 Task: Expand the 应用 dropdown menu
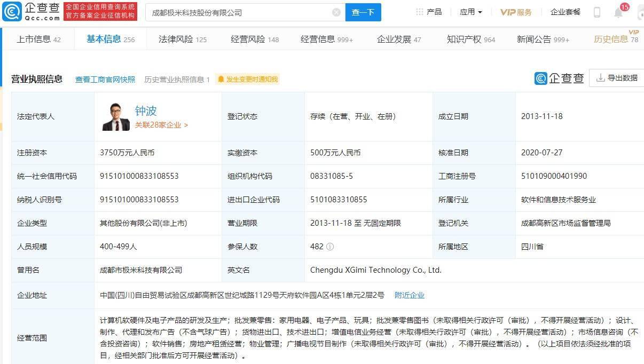[x=471, y=12]
